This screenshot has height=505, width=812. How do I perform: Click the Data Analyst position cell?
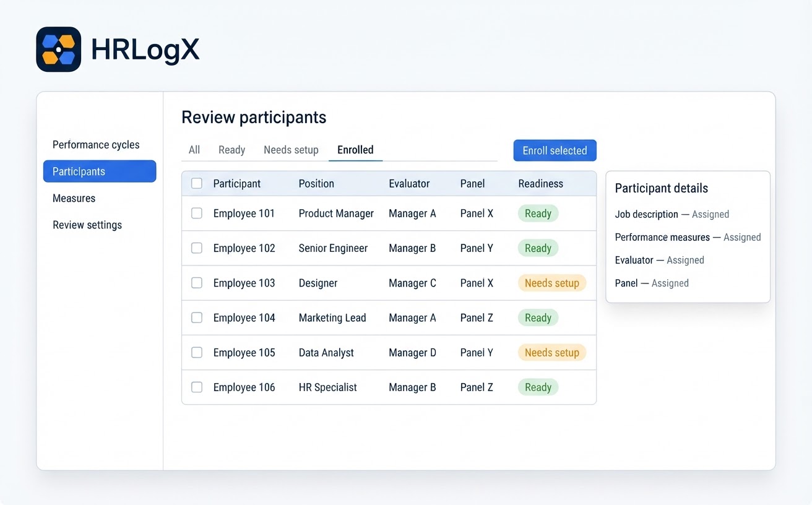(x=326, y=352)
